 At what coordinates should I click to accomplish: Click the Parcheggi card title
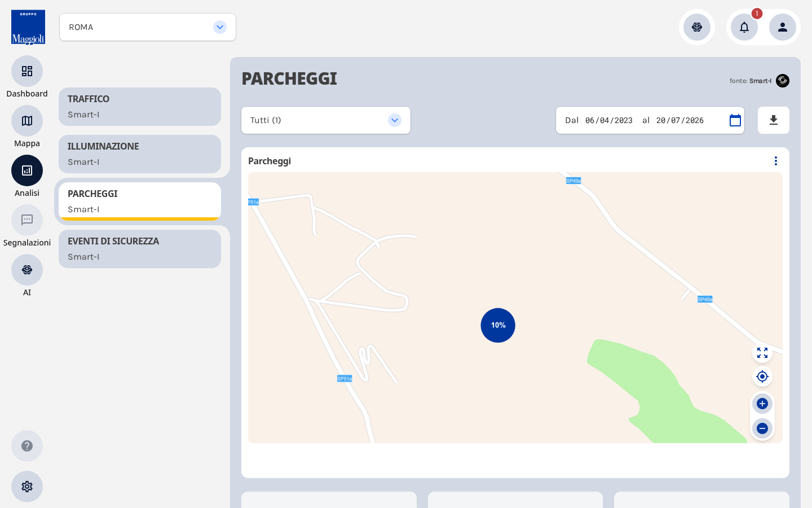[x=270, y=161]
